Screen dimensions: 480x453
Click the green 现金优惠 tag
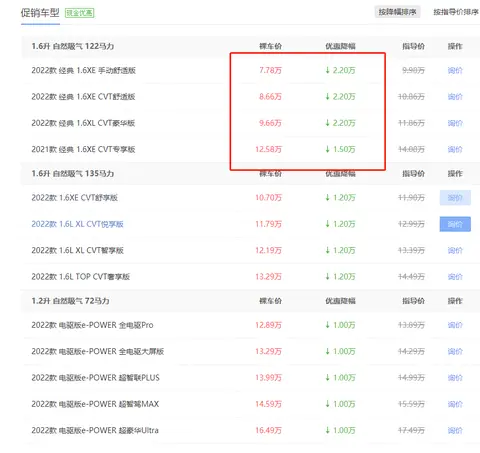(79, 13)
